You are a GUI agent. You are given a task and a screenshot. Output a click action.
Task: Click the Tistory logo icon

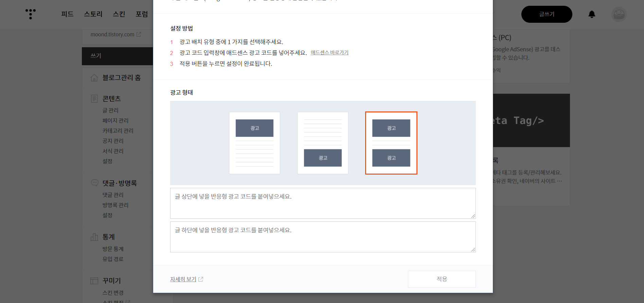pyautogui.click(x=31, y=14)
